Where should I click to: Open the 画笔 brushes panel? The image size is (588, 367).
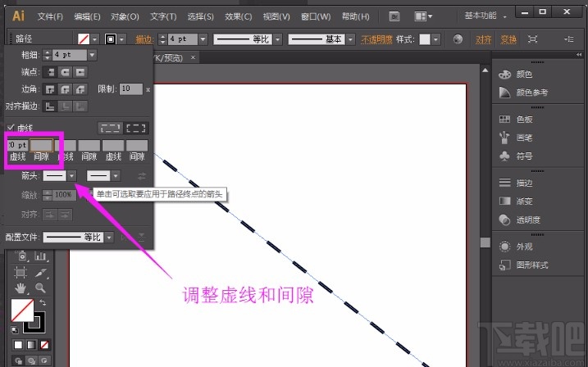515,138
